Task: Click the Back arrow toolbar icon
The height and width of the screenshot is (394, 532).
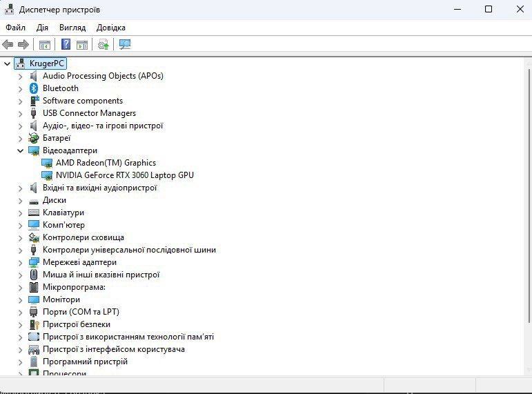Action: (x=8, y=44)
